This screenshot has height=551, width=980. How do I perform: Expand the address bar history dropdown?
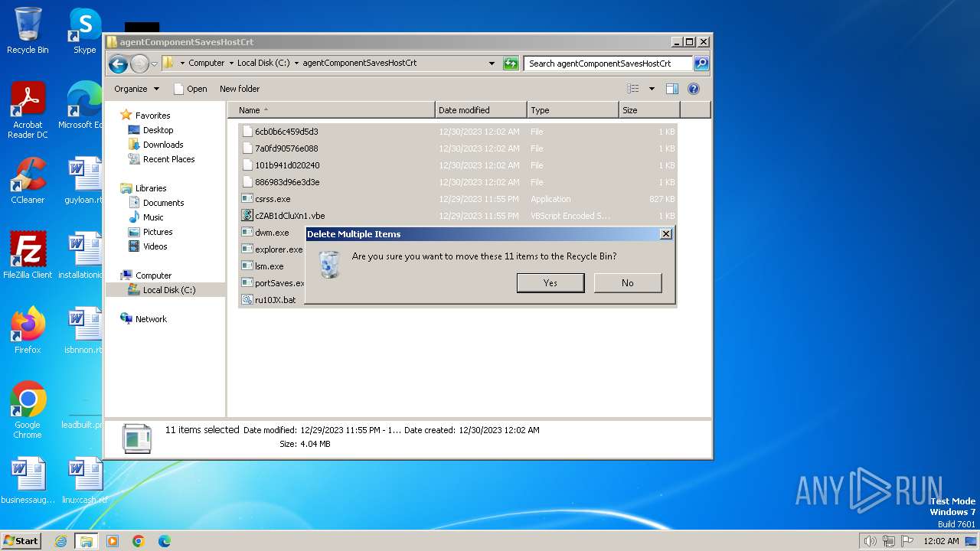(x=492, y=64)
